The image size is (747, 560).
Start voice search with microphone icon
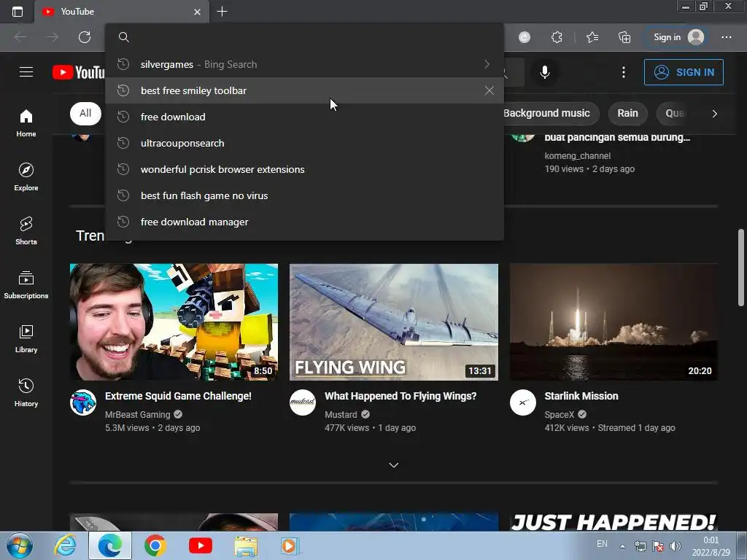(x=544, y=72)
